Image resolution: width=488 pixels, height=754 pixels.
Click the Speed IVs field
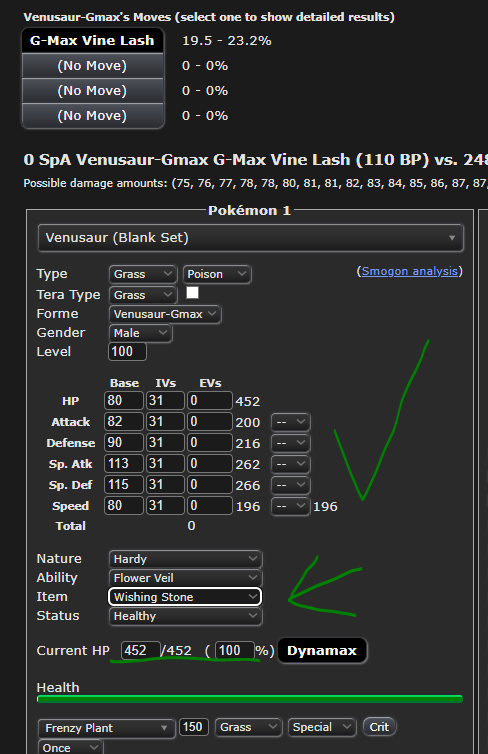coord(165,506)
